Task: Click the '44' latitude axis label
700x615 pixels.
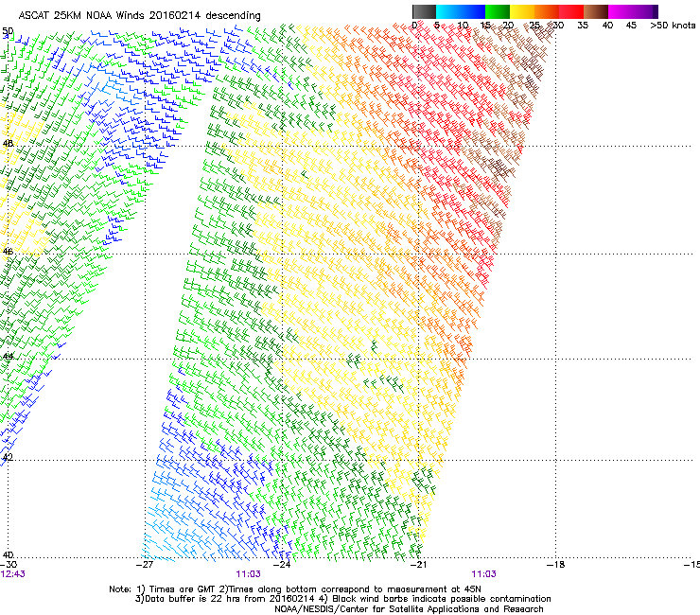Action: pos(8,357)
